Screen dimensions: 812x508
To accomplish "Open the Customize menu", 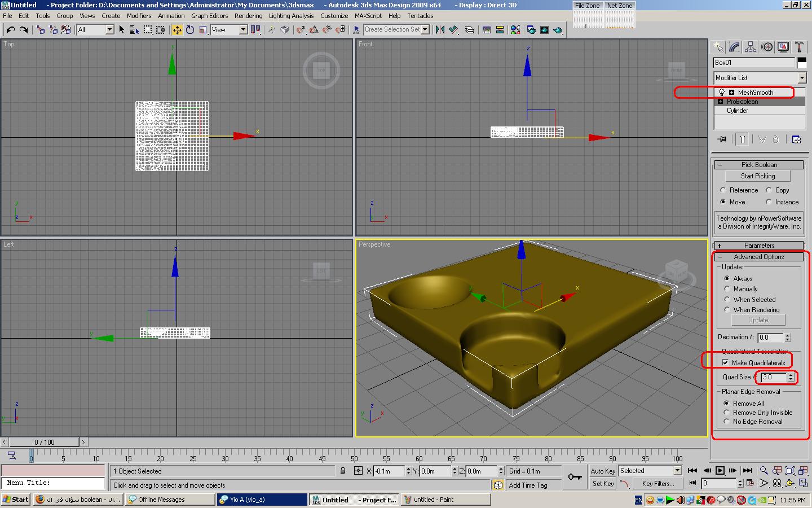I will click(x=334, y=16).
